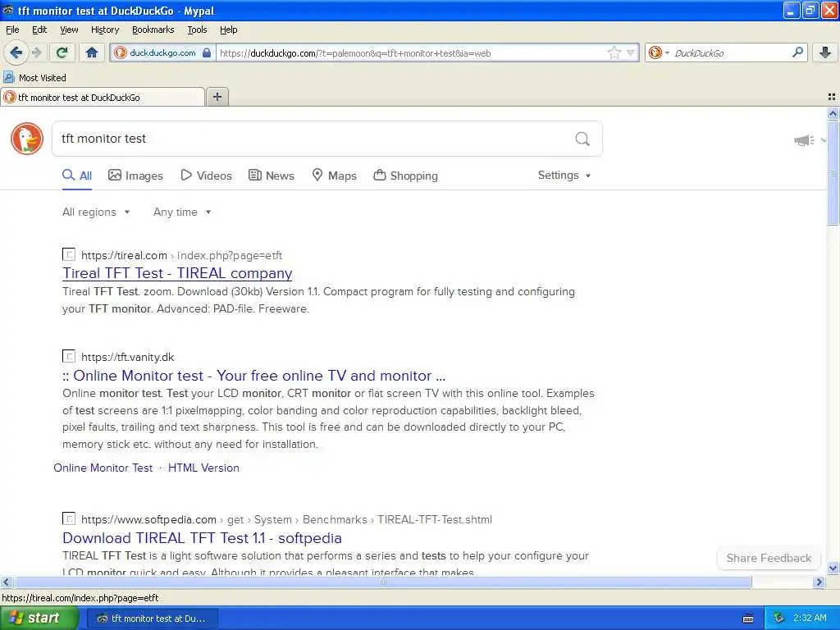This screenshot has height=630, width=840.
Task: Click the Share Feedback button
Action: [769, 558]
